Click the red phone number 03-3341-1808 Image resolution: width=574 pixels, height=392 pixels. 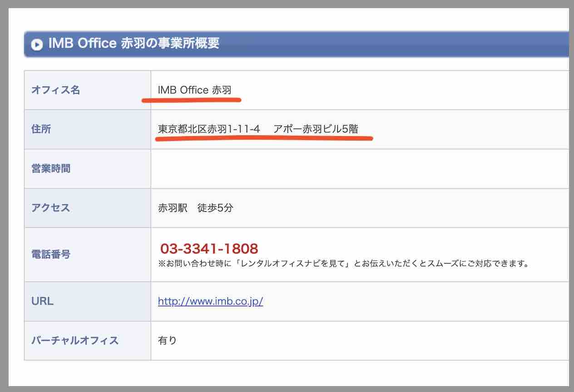tap(209, 248)
